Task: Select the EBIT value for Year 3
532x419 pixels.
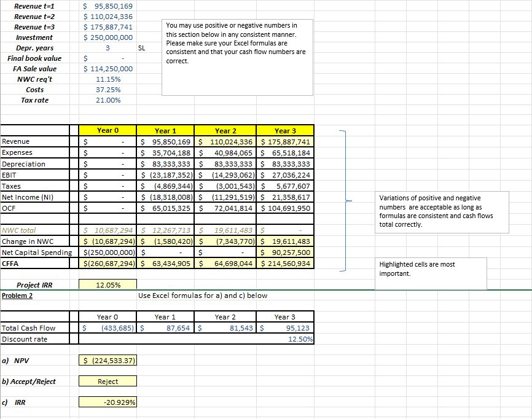Action: point(284,175)
